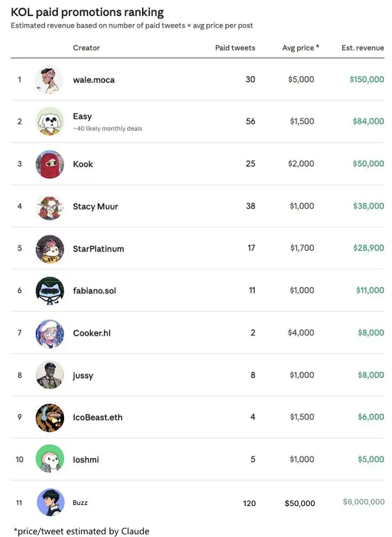The width and height of the screenshot is (392, 537).
Task: Open StarPlatinum's profile avatar
Action: (50, 249)
